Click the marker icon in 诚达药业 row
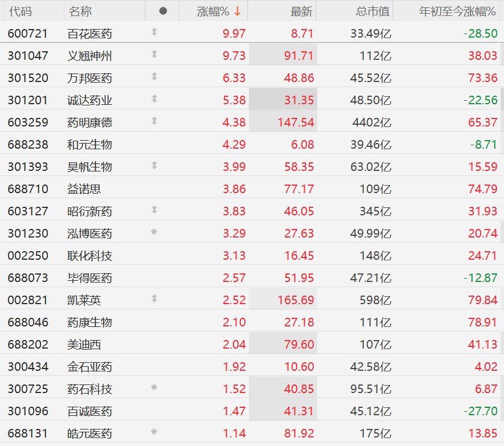 click(154, 99)
